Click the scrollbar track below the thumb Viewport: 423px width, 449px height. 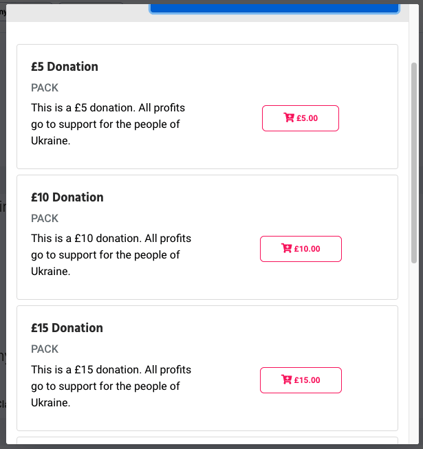tap(414, 353)
